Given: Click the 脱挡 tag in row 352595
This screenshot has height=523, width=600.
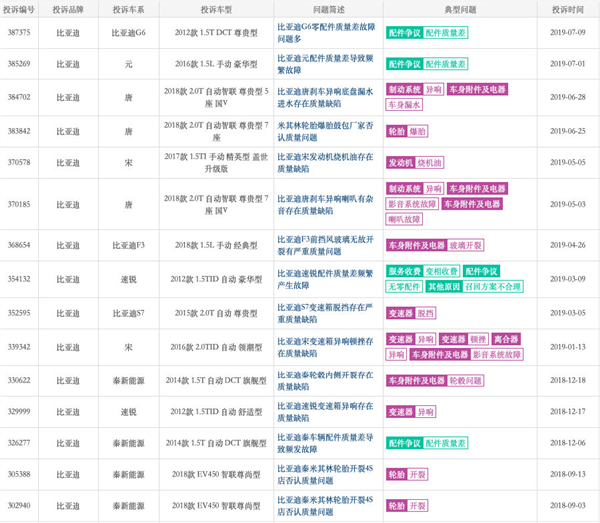Looking at the screenshot, I should tap(425, 313).
